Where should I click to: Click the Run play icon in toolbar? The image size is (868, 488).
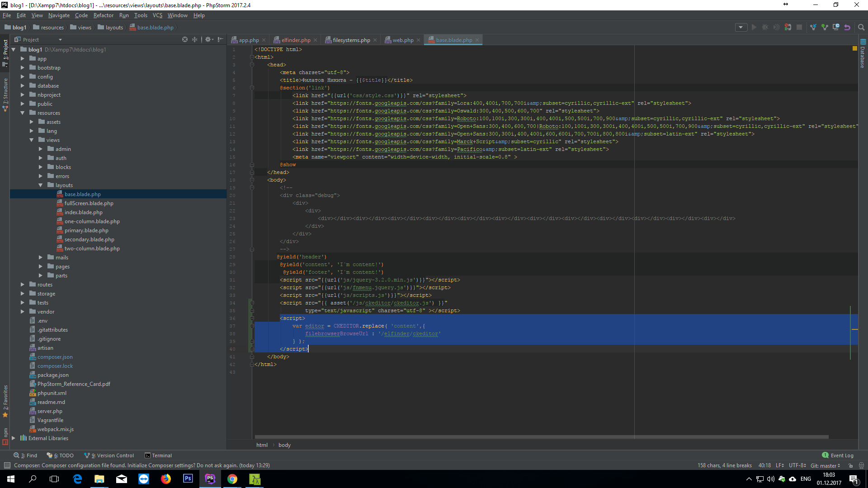tap(754, 28)
